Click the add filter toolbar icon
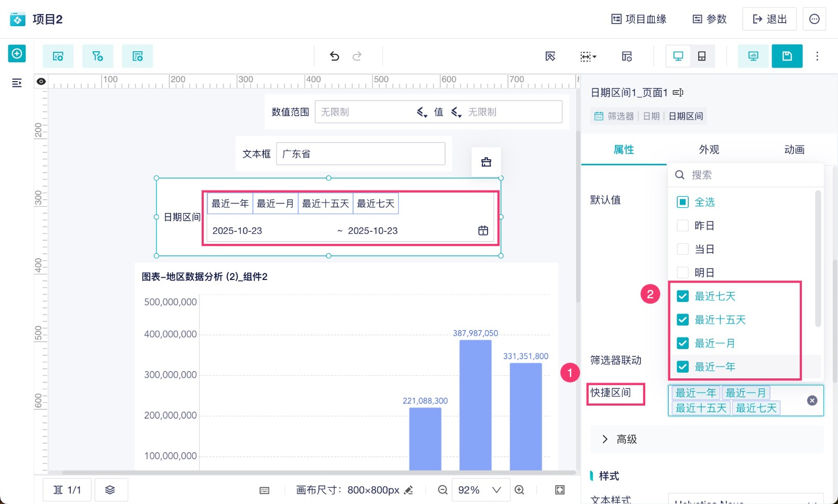The width and height of the screenshot is (838, 504). point(98,56)
